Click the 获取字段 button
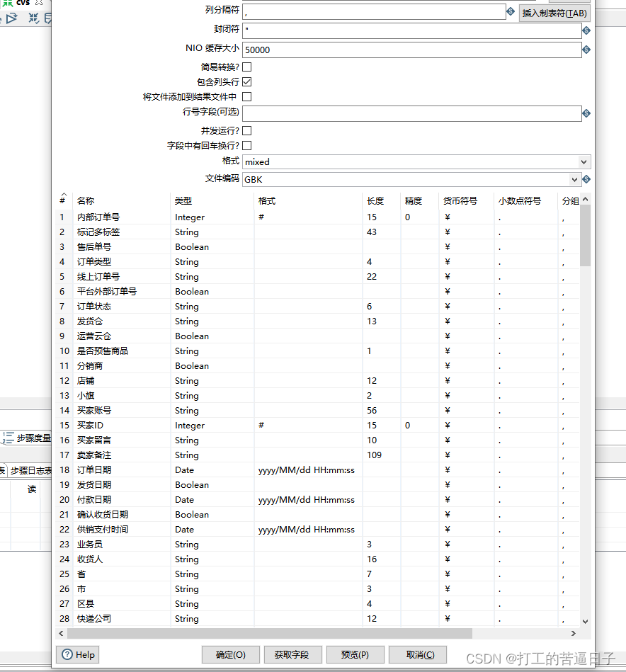The height and width of the screenshot is (672, 626). 292,654
